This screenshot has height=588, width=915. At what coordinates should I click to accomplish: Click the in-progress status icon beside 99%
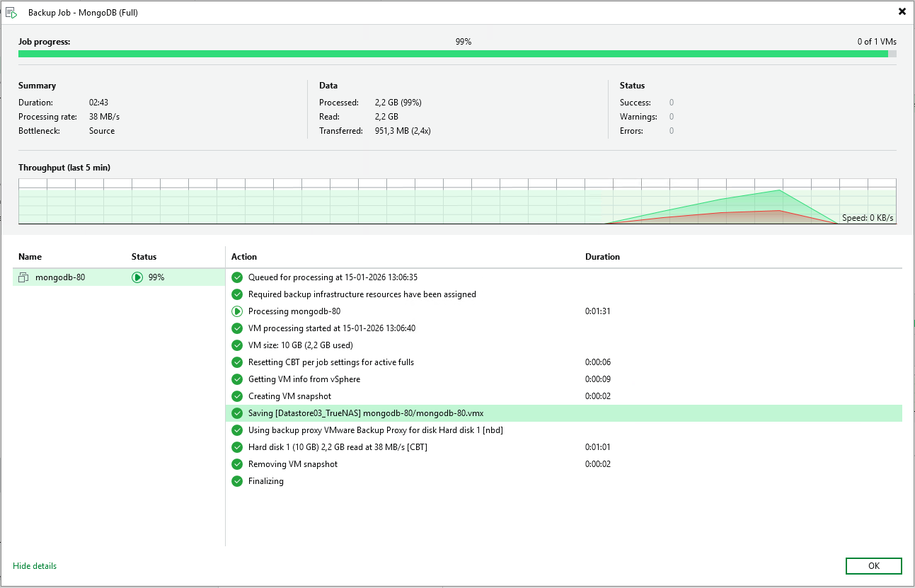tap(137, 277)
